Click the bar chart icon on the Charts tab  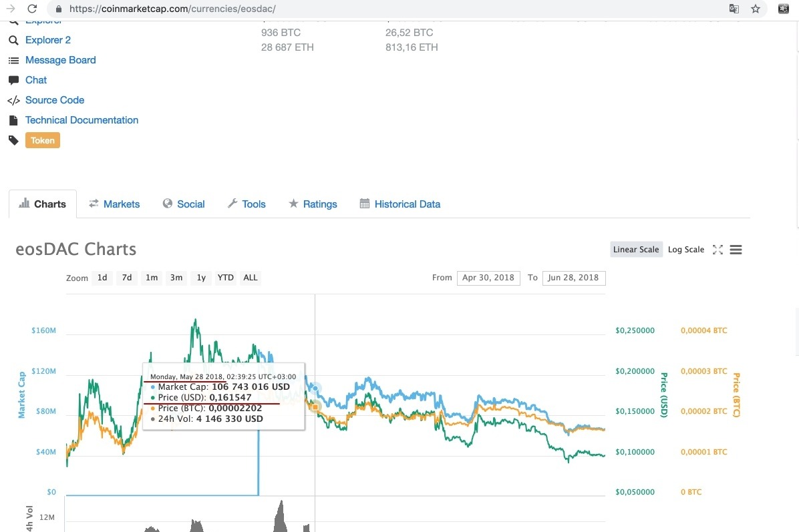coord(24,204)
